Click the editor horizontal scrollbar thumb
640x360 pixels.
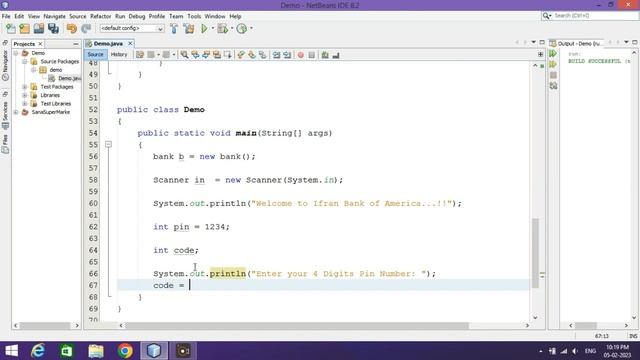click(297, 326)
